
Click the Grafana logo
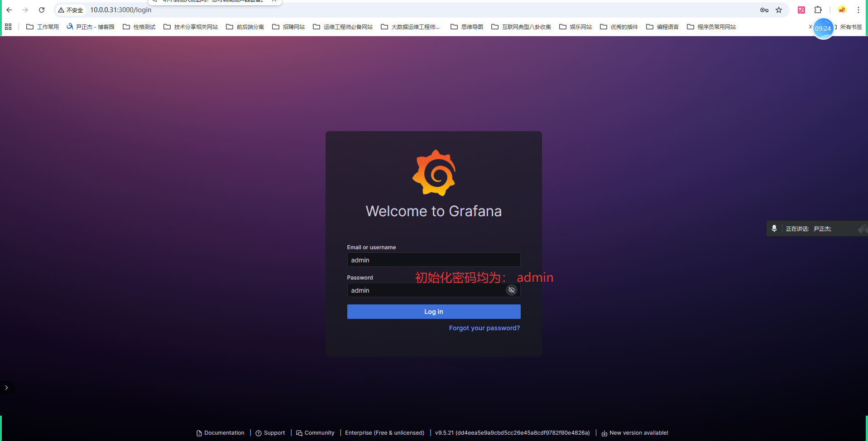(434, 173)
